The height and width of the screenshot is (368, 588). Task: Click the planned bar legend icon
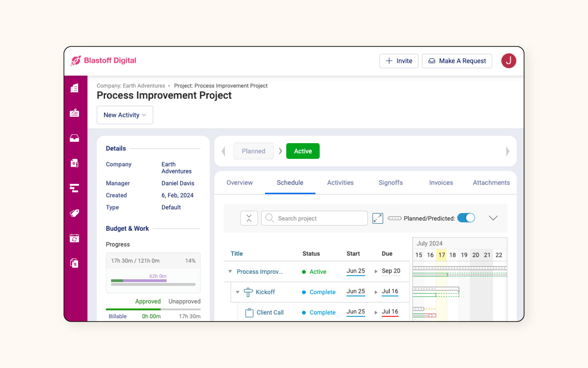[x=395, y=218]
